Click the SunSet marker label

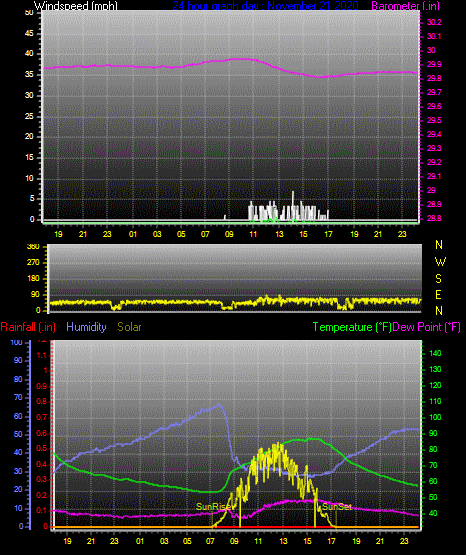(x=336, y=507)
